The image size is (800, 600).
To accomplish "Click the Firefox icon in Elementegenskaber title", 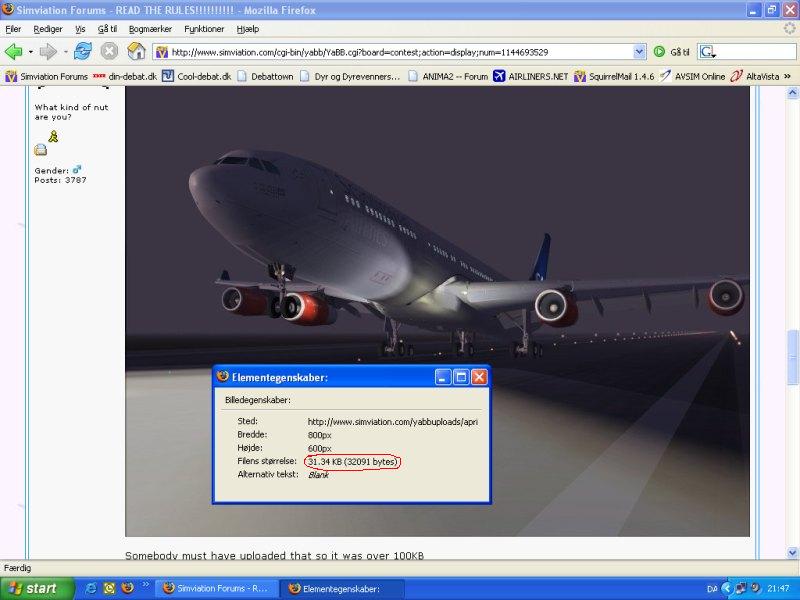I will click(222, 377).
